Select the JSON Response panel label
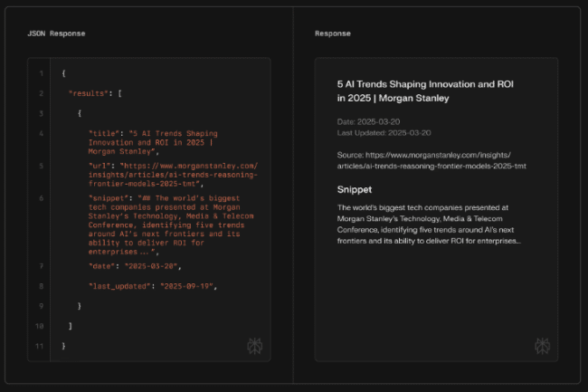This screenshot has width=588, height=392. 55,33
